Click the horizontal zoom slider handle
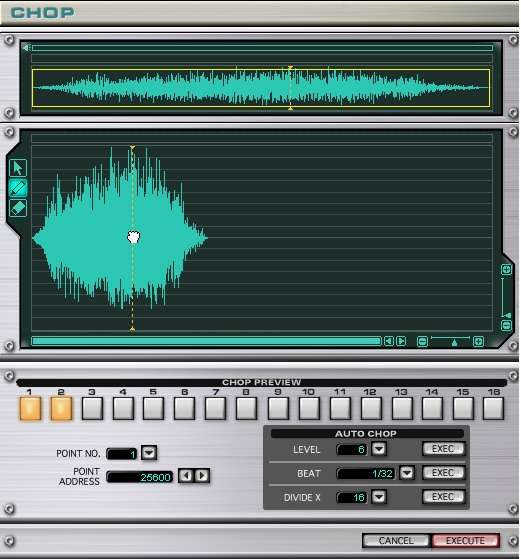 tap(454, 343)
